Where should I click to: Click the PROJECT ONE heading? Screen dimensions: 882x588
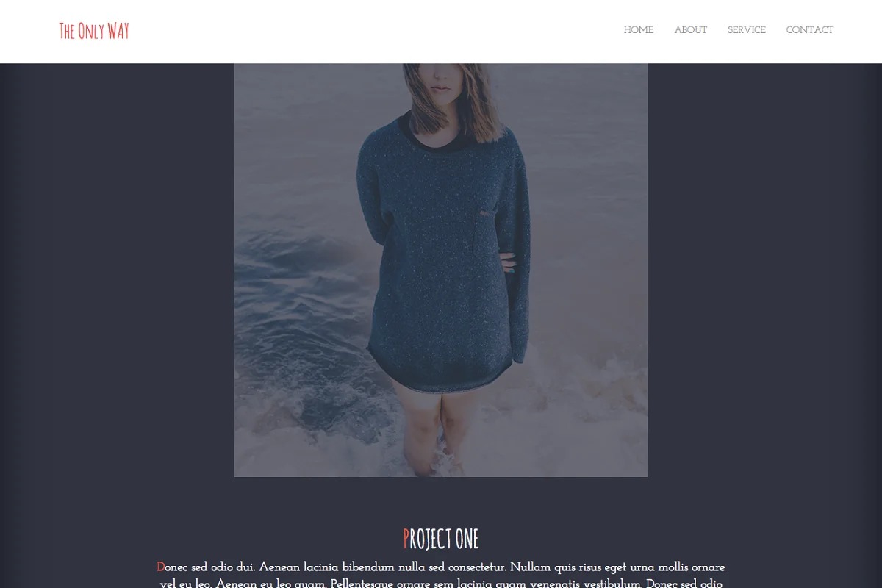(441, 539)
